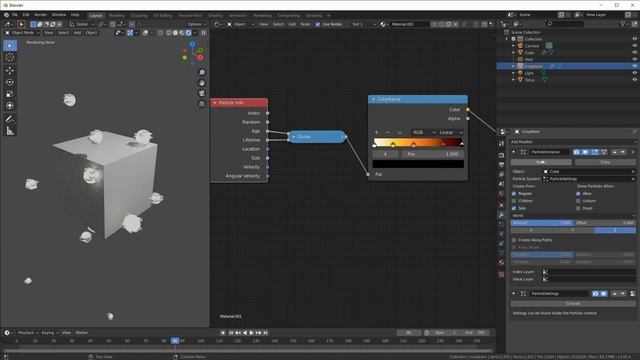
Task: Open the Edit menu
Action: (x=26, y=15)
